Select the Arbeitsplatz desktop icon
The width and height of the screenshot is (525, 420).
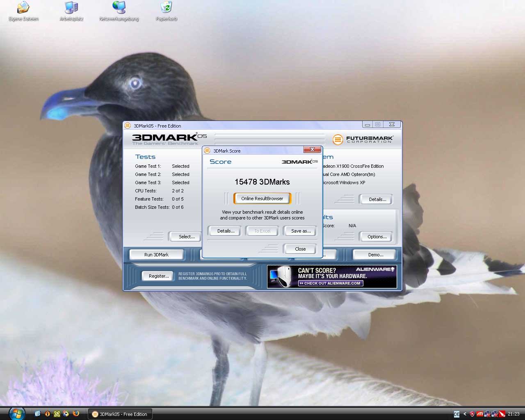coord(71,11)
